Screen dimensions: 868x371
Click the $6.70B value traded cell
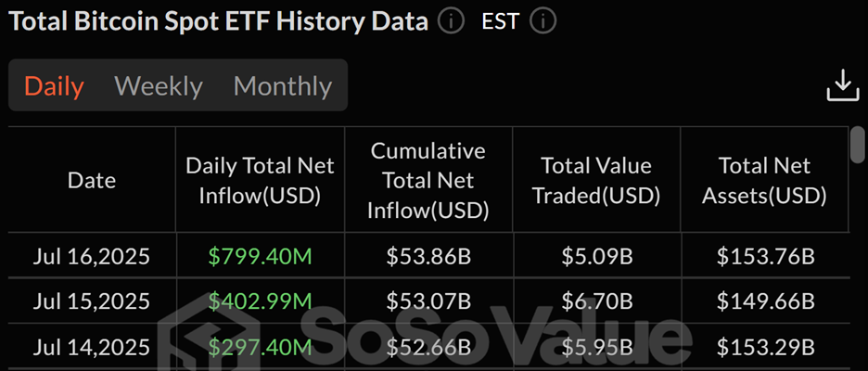[597, 301]
